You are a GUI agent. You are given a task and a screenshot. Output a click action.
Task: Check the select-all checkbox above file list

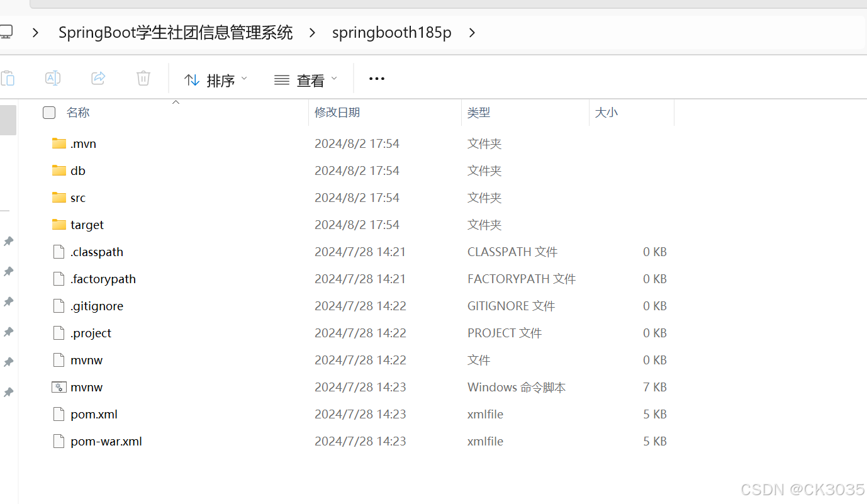pos(48,112)
